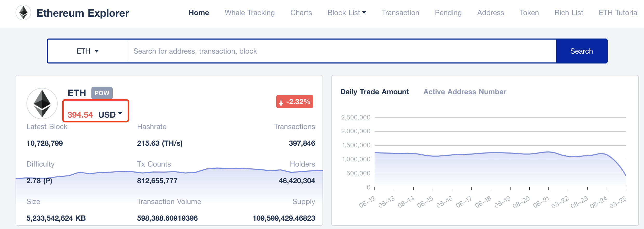This screenshot has height=229, width=644.
Task: Click supply value 109,599,429.46823
Action: (x=284, y=218)
